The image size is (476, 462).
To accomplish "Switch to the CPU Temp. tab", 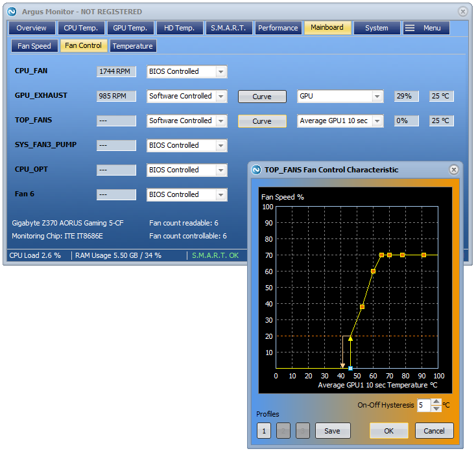I will click(x=81, y=28).
